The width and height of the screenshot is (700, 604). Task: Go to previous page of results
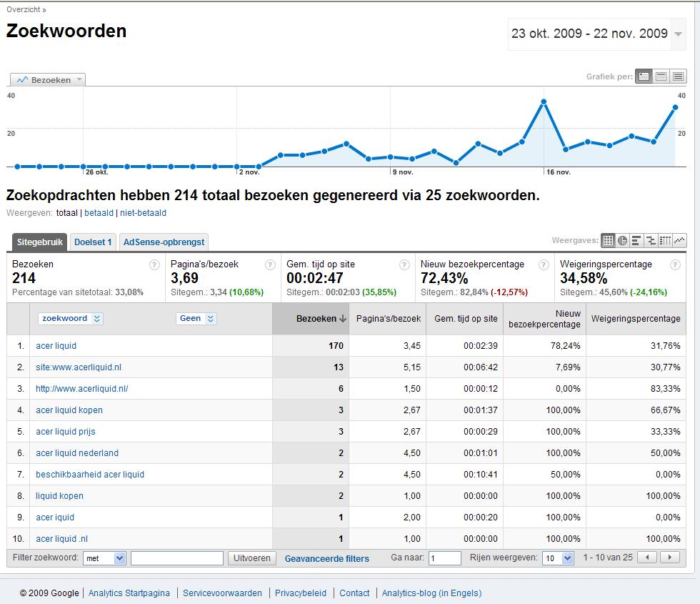pos(647,557)
